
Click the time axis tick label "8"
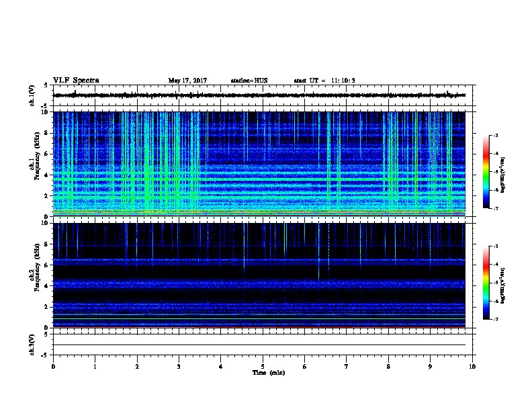click(x=388, y=367)
